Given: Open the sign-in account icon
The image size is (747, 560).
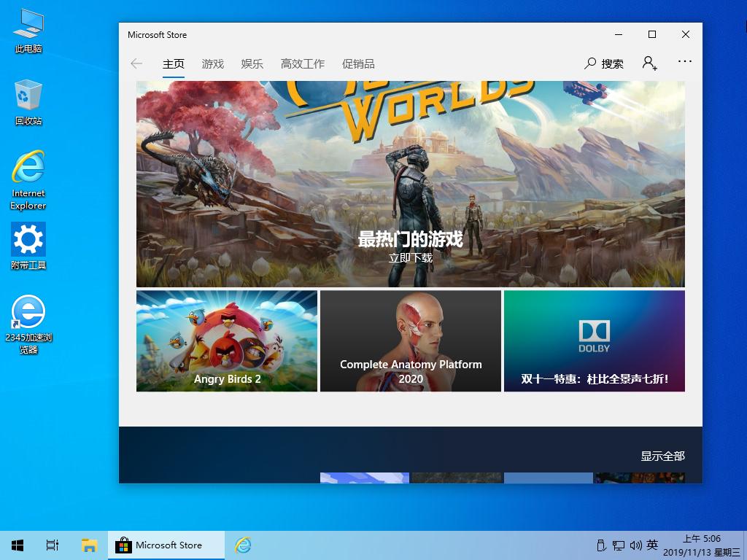Looking at the screenshot, I should tap(649, 63).
